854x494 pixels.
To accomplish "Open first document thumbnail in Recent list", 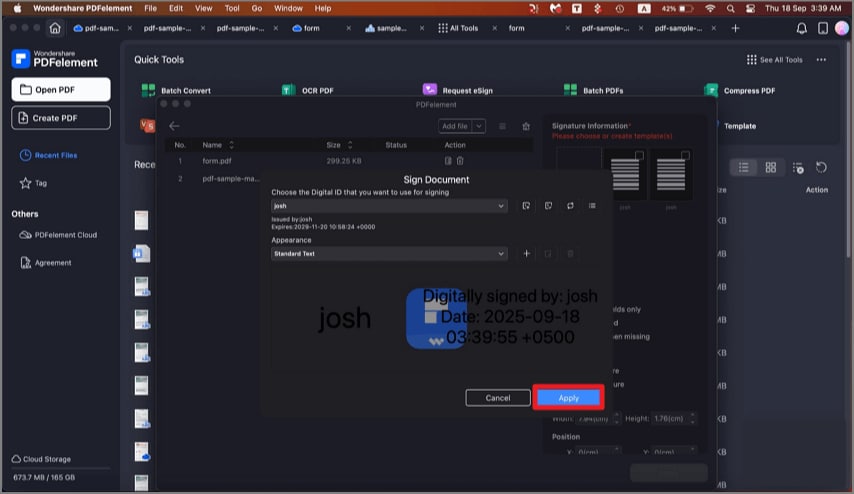I will click(x=141, y=220).
